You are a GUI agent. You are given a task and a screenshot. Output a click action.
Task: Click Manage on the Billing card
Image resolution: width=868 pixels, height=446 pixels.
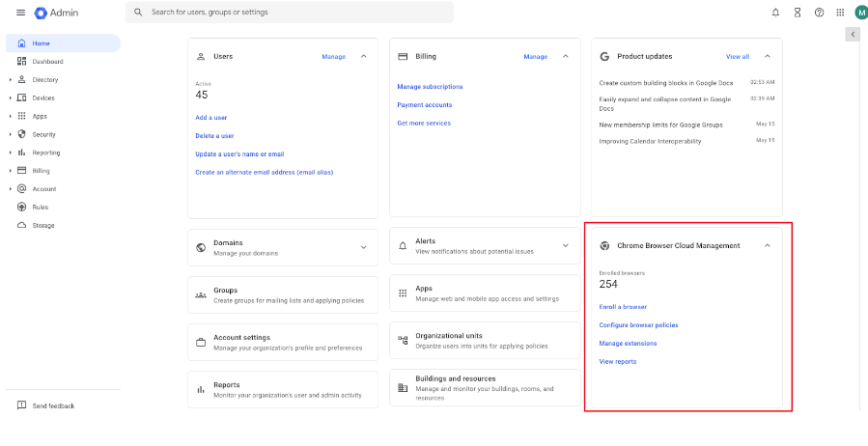pyautogui.click(x=535, y=56)
